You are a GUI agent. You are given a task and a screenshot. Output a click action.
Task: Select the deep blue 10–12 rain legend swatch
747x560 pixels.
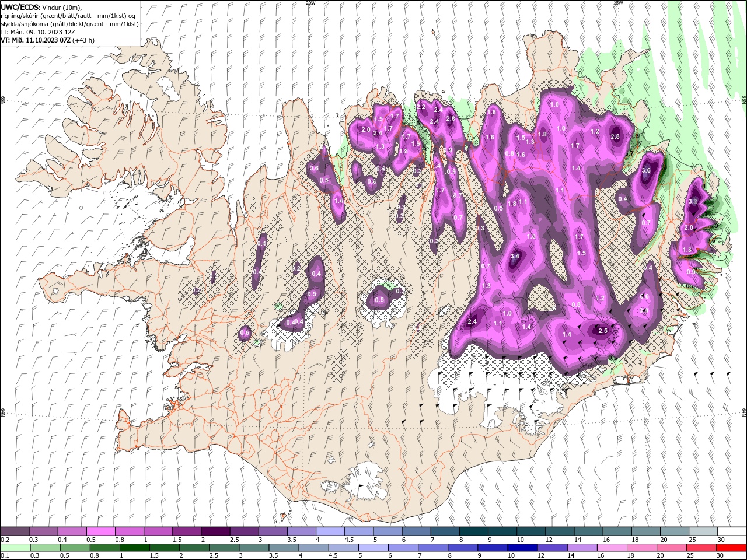point(523,548)
